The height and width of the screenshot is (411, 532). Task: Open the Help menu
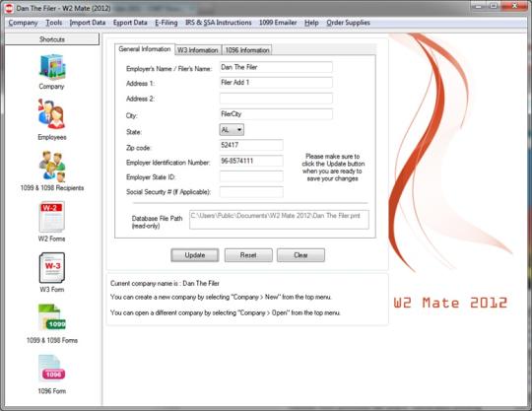(x=311, y=23)
